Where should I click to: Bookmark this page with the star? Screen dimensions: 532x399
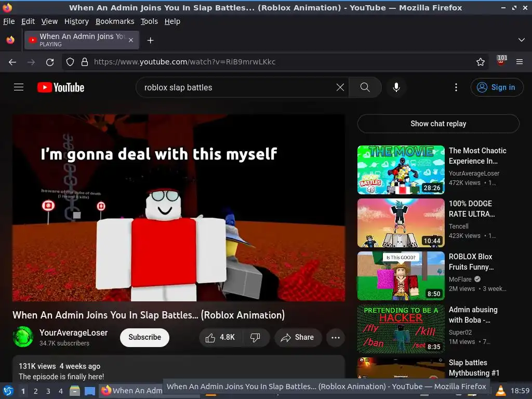coord(480,62)
